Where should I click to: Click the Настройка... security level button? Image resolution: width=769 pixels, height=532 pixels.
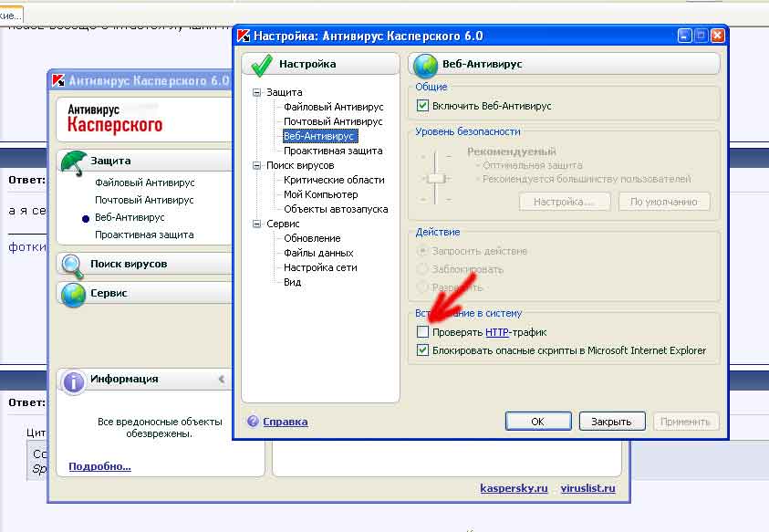(x=564, y=202)
